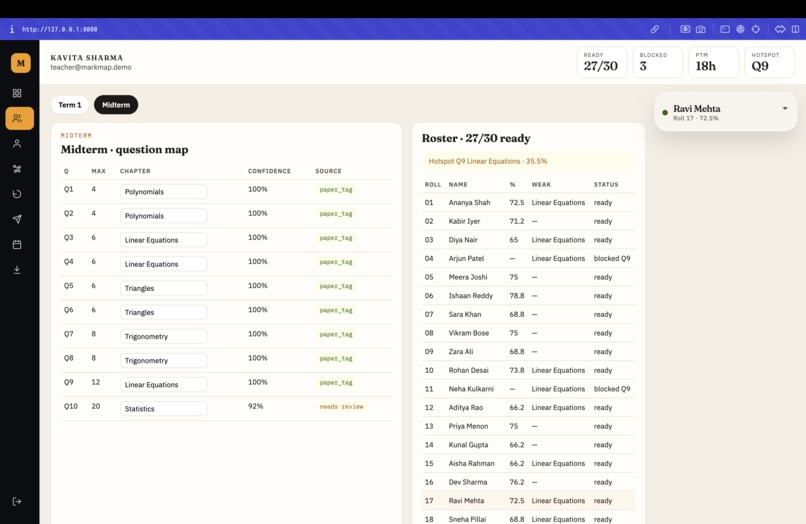Select Vikram Bose in the roster

[528, 333]
